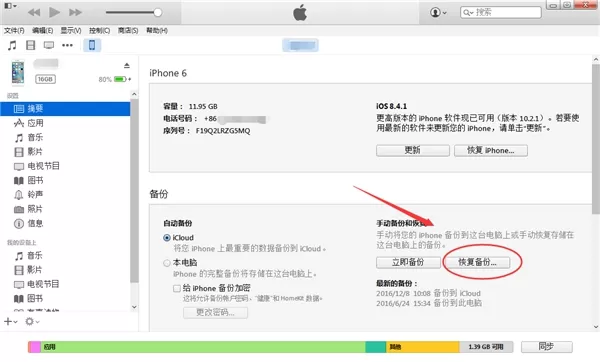Click the iPhone device thumbnail
Viewport: 600px width, 362px height.
click(x=18, y=72)
